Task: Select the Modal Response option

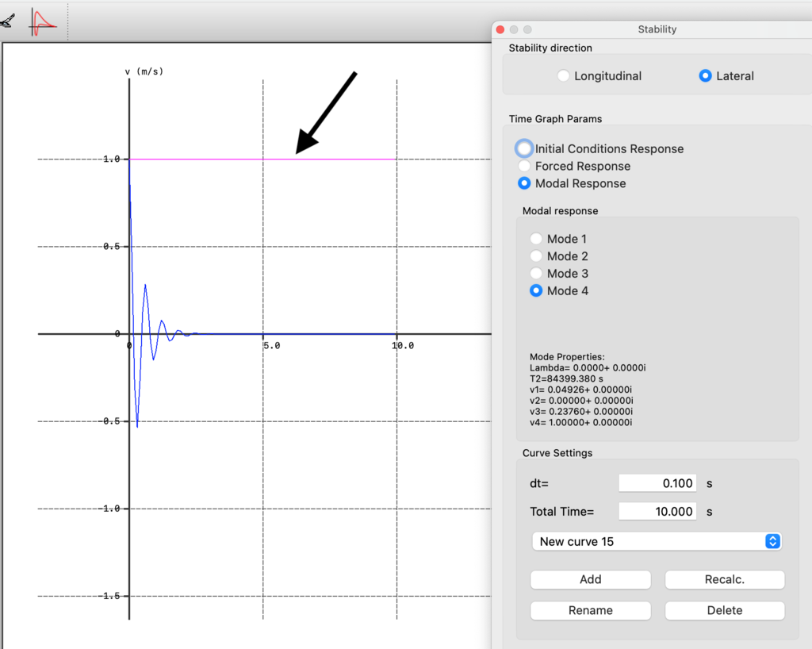Action: (524, 183)
